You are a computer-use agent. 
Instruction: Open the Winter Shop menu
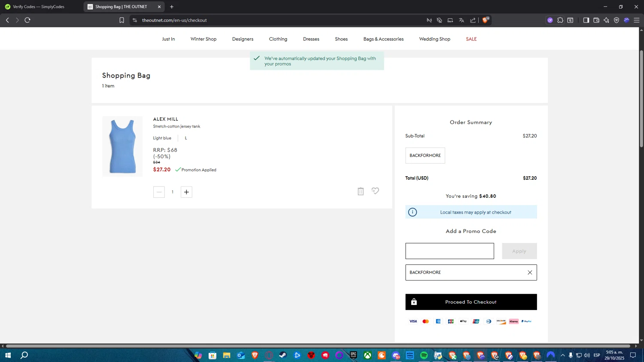[204, 39]
